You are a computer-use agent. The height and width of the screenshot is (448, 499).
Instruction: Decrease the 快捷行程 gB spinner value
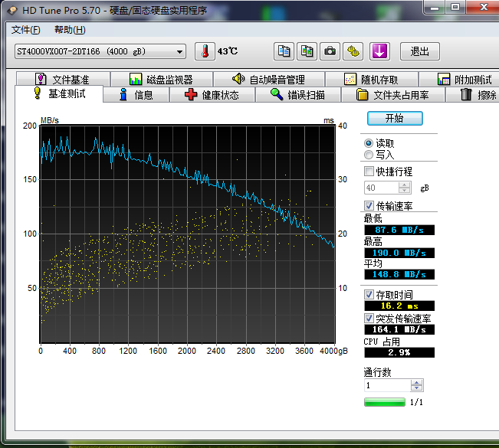405,190
